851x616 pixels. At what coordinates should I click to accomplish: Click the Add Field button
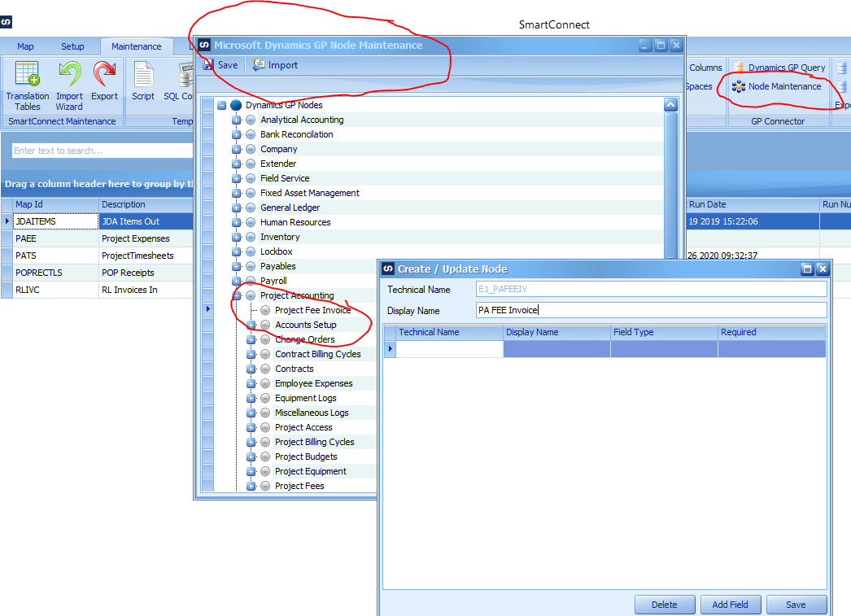(730, 605)
